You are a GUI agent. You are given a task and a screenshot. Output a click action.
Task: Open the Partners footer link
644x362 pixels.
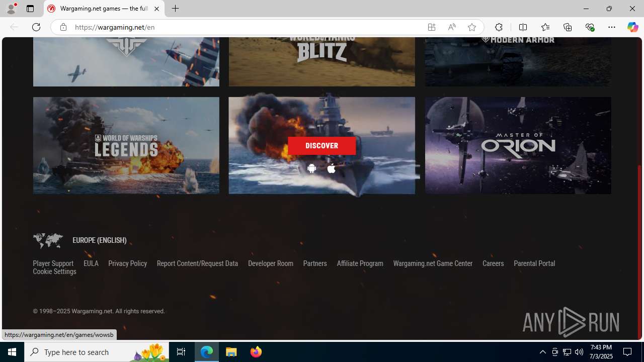click(x=315, y=263)
